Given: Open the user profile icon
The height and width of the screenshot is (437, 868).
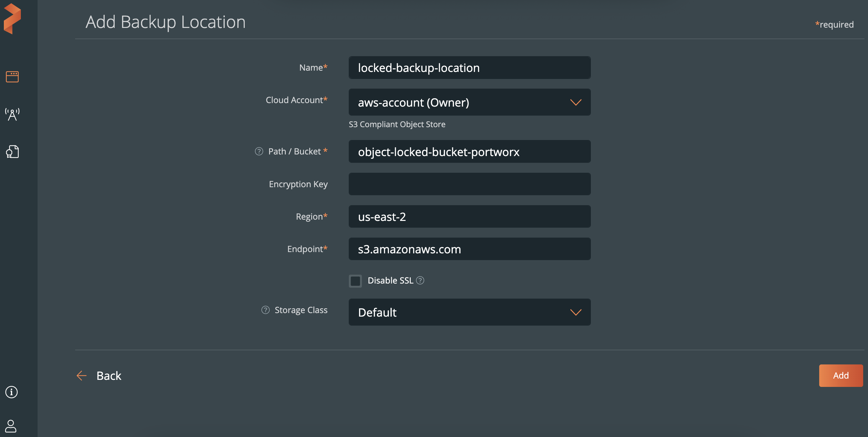Looking at the screenshot, I should [x=11, y=426].
